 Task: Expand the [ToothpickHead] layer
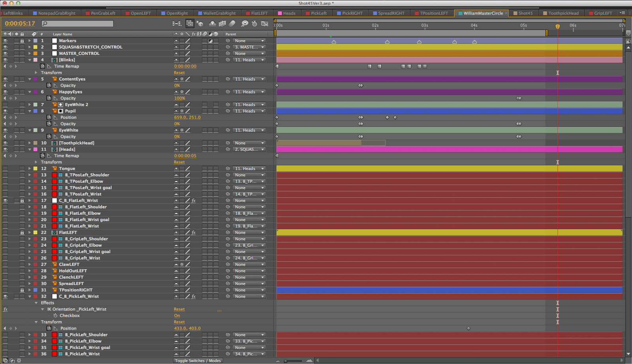tap(30, 143)
